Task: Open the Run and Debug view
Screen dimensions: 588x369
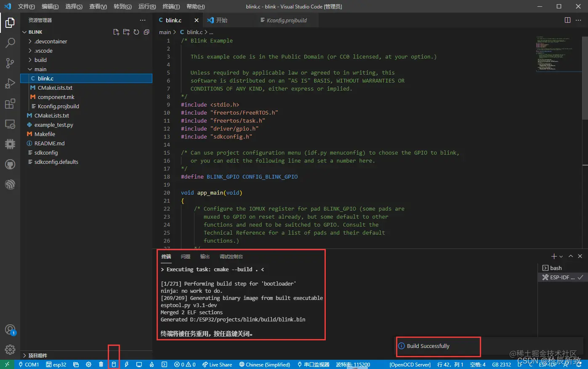Action: click(x=10, y=83)
